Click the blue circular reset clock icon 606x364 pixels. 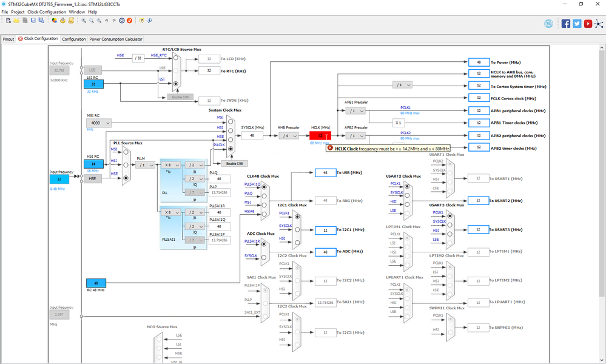[x=122, y=21]
